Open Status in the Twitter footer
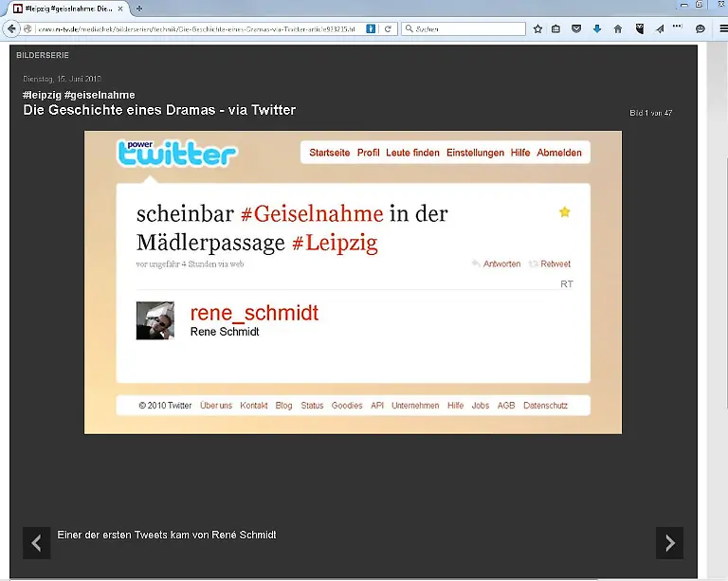 pyautogui.click(x=312, y=405)
